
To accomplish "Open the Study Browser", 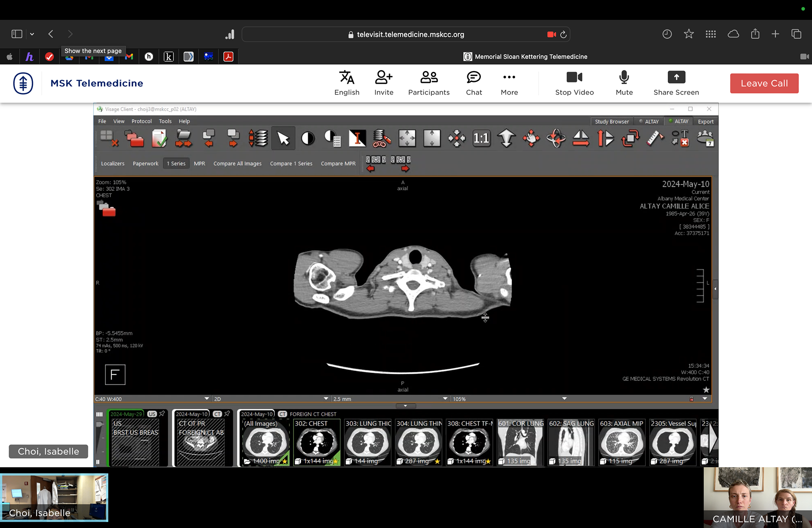I will [x=612, y=121].
